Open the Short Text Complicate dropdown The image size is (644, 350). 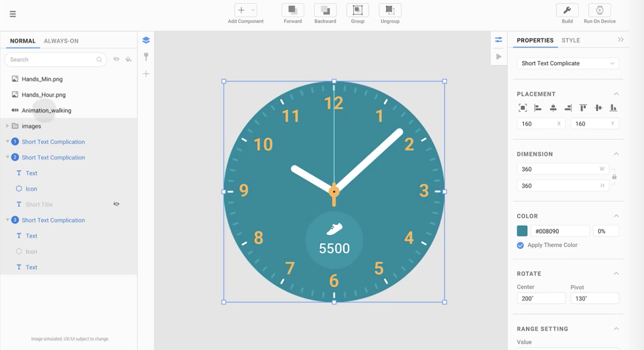[x=568, y=63]
